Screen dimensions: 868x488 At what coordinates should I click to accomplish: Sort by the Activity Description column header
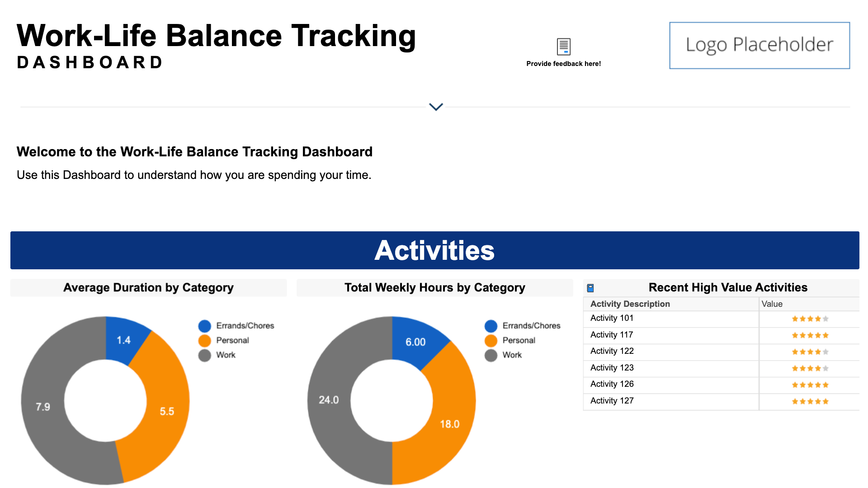tap(630, 304)
